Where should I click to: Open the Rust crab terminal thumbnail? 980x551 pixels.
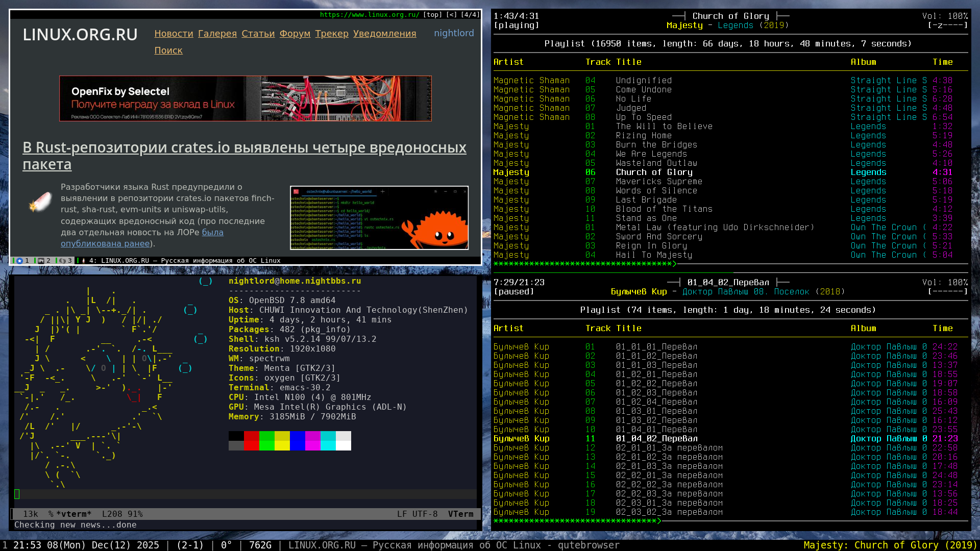[379, 218]
